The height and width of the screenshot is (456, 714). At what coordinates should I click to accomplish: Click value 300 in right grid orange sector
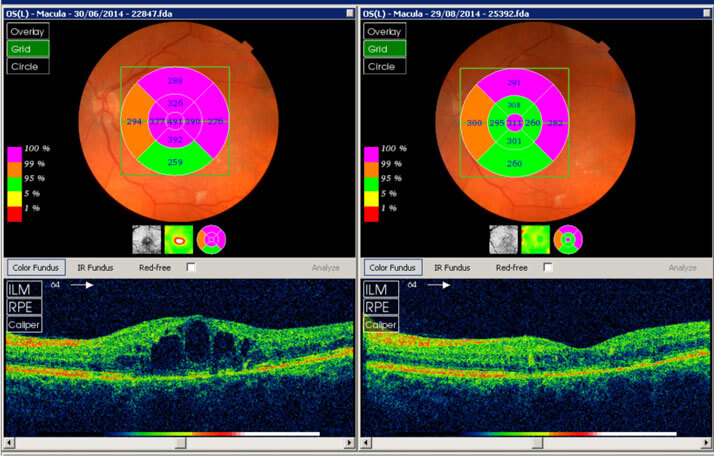(x=474, y=123)
